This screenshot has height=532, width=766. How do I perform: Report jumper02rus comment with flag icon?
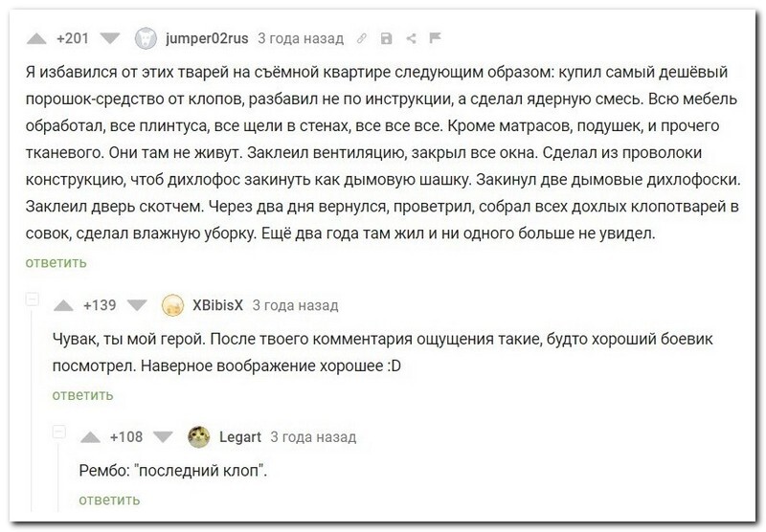click(435, 39)
